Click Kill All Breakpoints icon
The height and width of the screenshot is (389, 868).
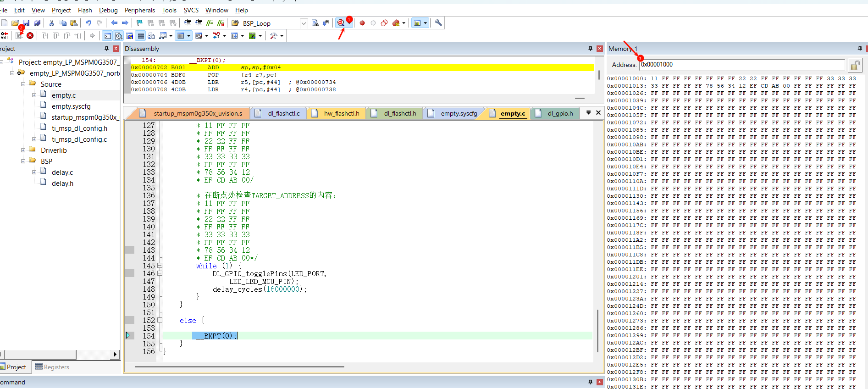point(396,23)
